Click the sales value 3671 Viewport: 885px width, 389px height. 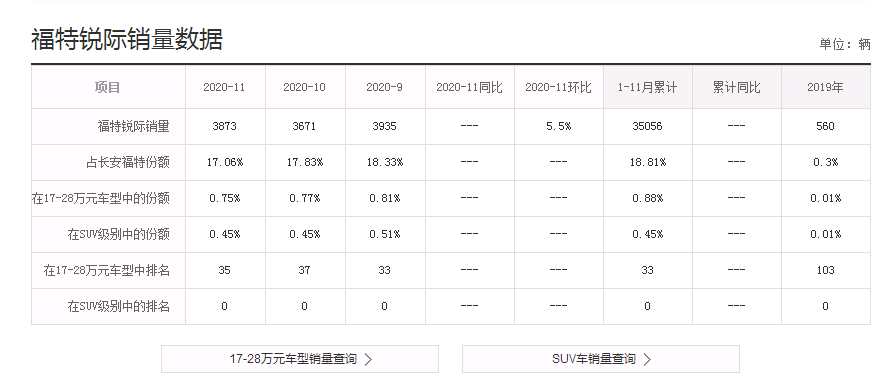(x=305, y=126)
